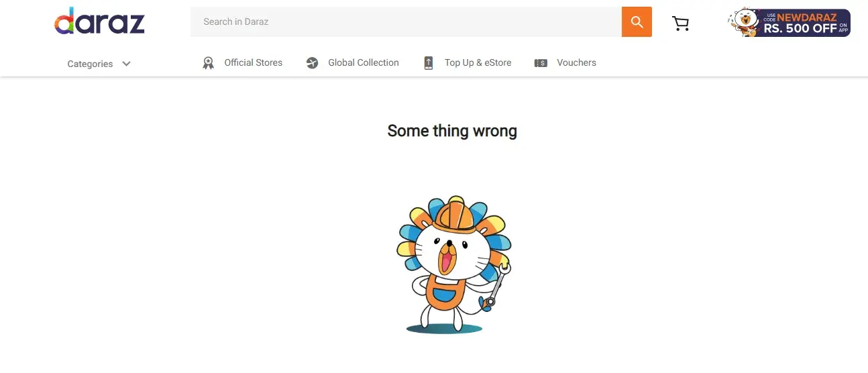Open Top Up & eStore
Image resolution: width=868 pixels, height=373 pixels.
point(478,62)
